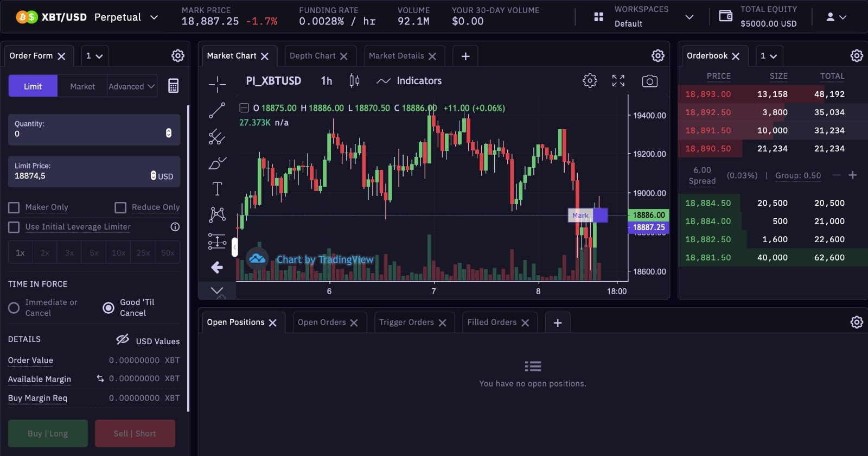Image resolution: width=868 pixels, height=456 pixels.
Task: Adjust the Quantity stepper control
Action: pos(169,133)
